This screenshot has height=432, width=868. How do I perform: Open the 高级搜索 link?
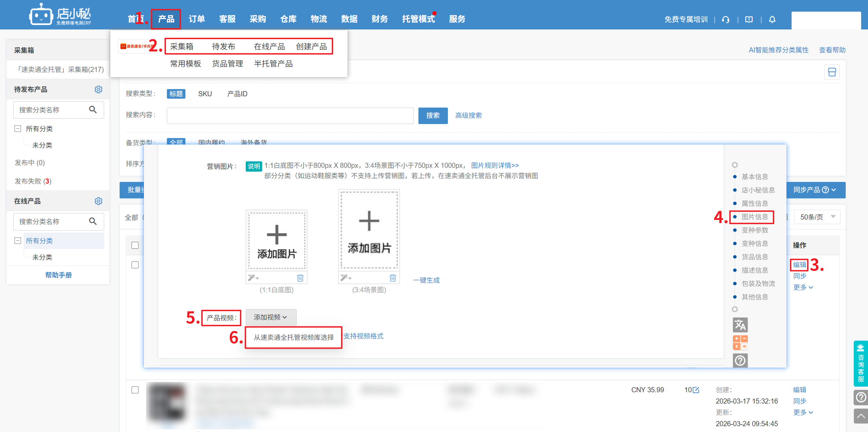click(x=468, y=116)
